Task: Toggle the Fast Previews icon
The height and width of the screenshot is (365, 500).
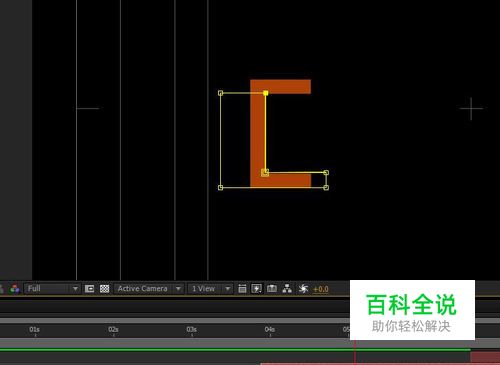Action: 257,289
